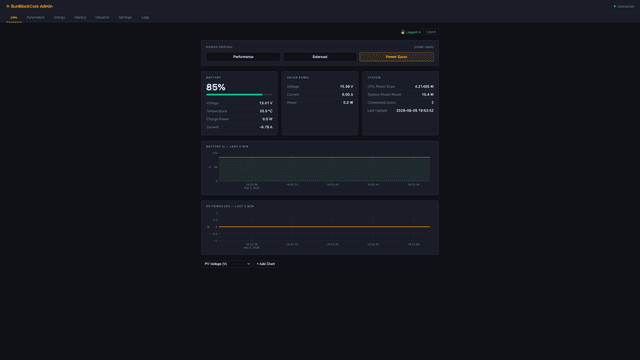Click the solar panel Current row
This screenshot has width=640, height=360.
320,95
